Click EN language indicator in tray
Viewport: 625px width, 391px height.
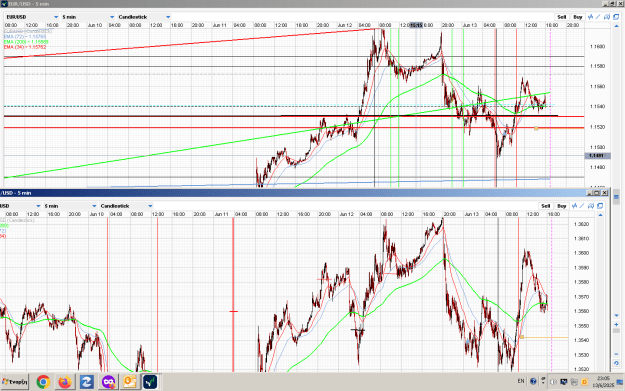(521, 381)
